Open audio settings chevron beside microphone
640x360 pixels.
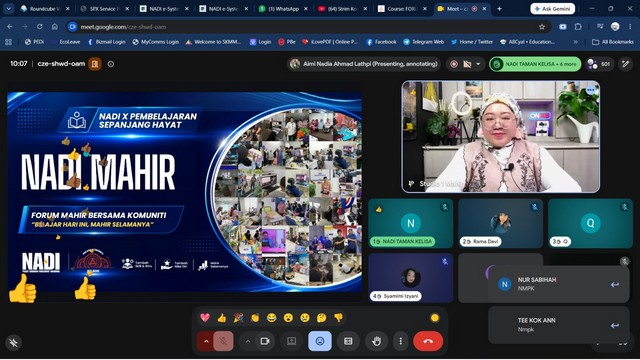coord(206,341)
